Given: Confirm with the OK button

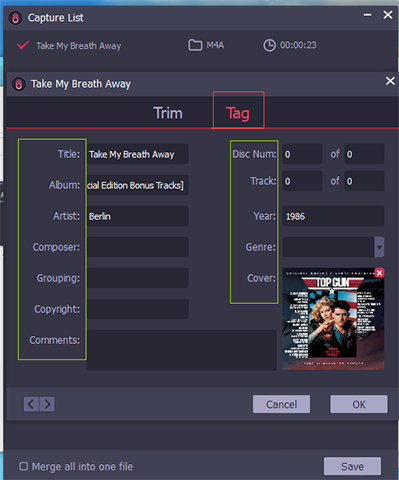Looking at the screenshot, I should click(359, 404).
